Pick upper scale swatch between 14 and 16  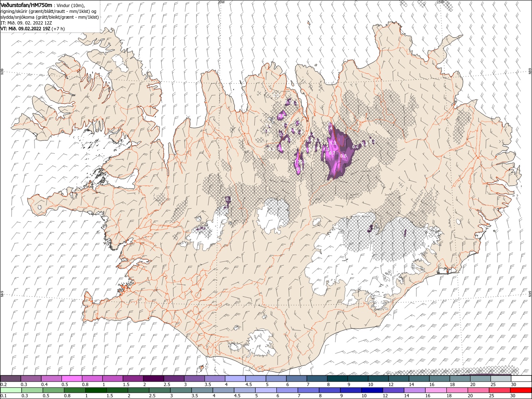(419, 379)
